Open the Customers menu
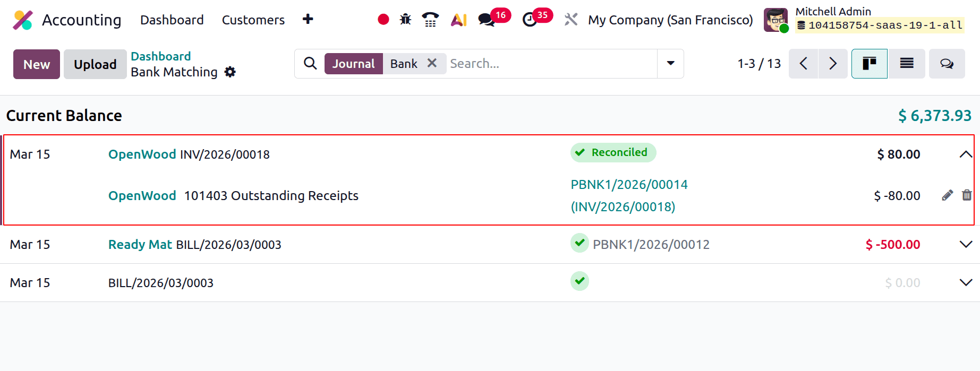This screenshot has width=980, height=371. click(x=253, y=20)
